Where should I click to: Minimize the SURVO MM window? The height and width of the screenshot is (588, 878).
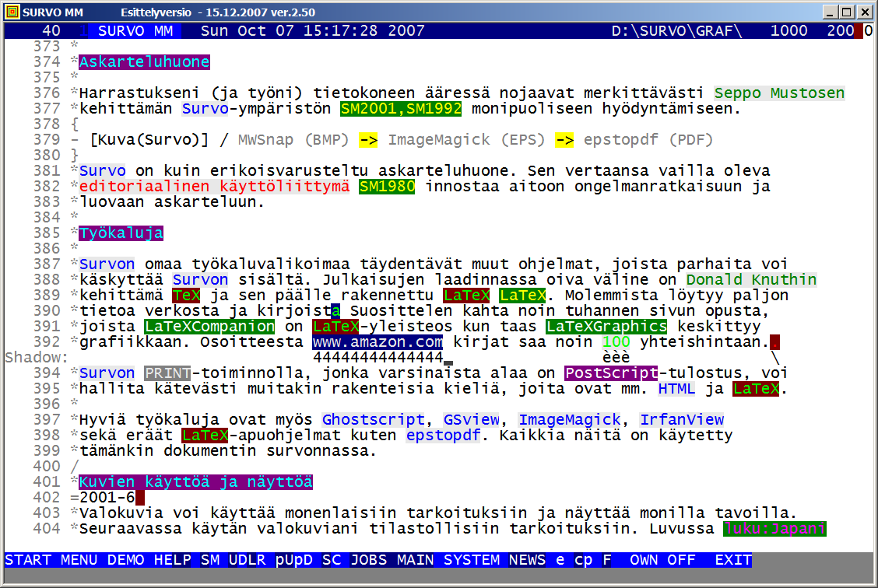[x=831, y=12]
